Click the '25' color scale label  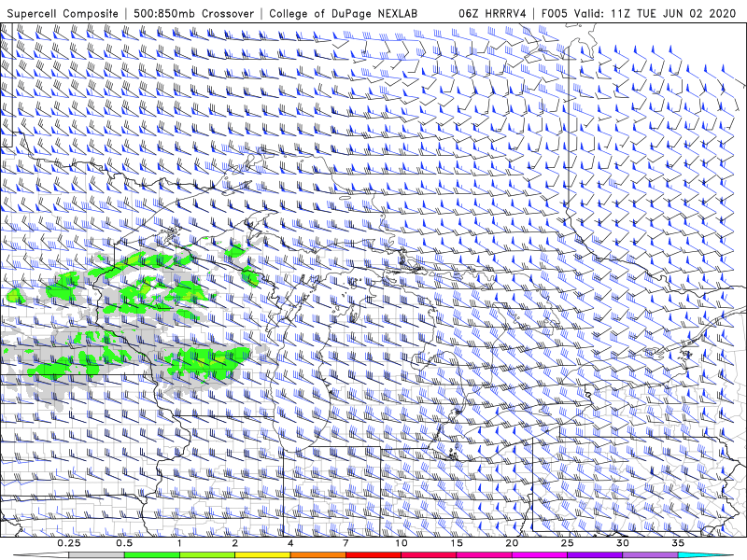click(x=567, y=543)
